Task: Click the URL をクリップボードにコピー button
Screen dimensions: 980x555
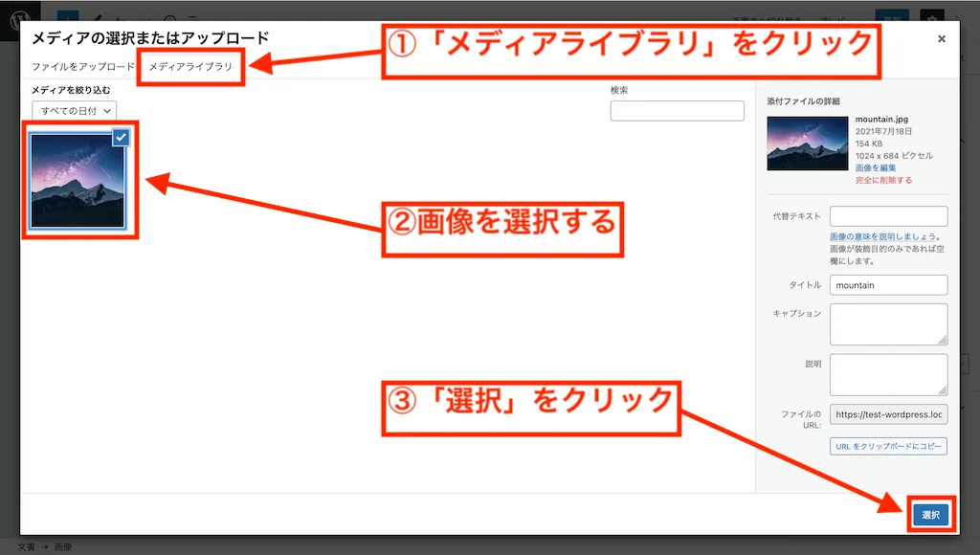Action: click(888, 447)
